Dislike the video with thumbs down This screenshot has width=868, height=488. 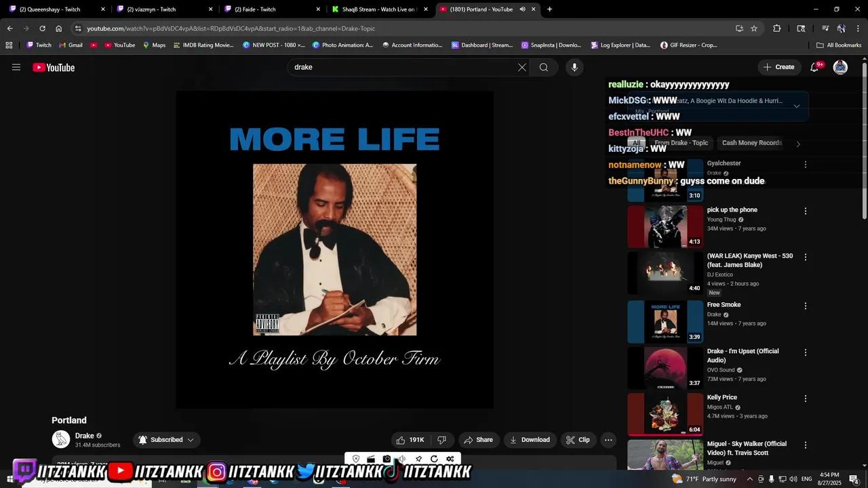tap(441, 439)
